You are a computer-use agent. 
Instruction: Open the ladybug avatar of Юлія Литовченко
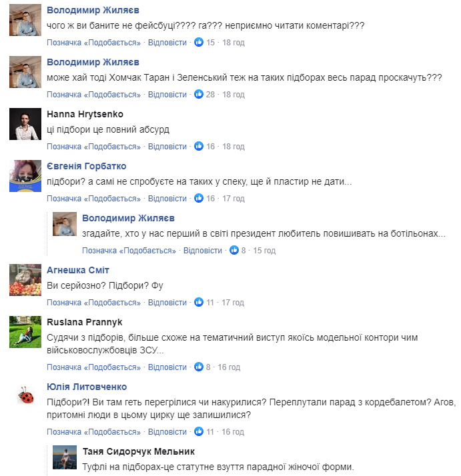(26, 396)
